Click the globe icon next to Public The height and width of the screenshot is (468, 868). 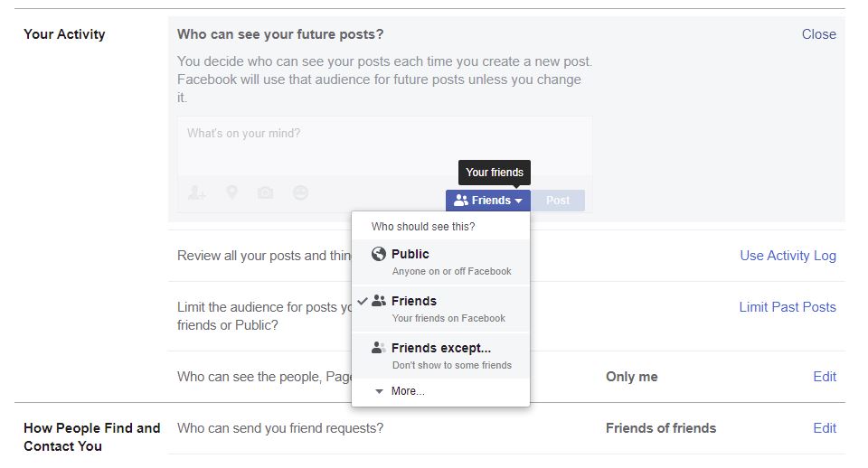click(x=379, y=254)
